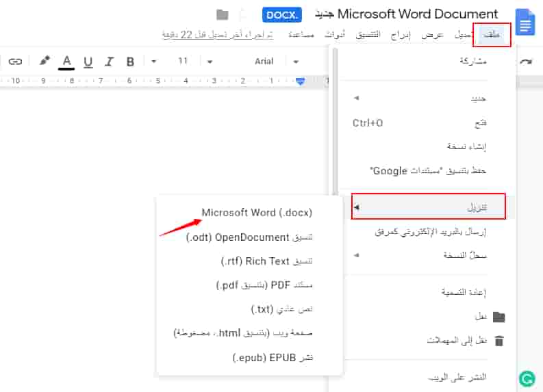Click the Google Docs home icon
This screenshot has height=392, width=543.
(x=525, y=22)
